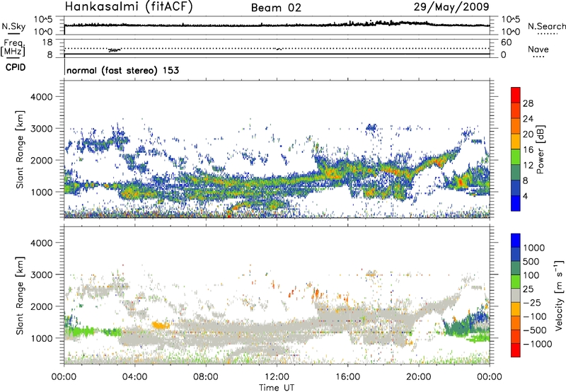Screen dimensions: 566x392
Task: Select the bright blue bottom power colorbar segment
Action: click(x=516, y=203)
